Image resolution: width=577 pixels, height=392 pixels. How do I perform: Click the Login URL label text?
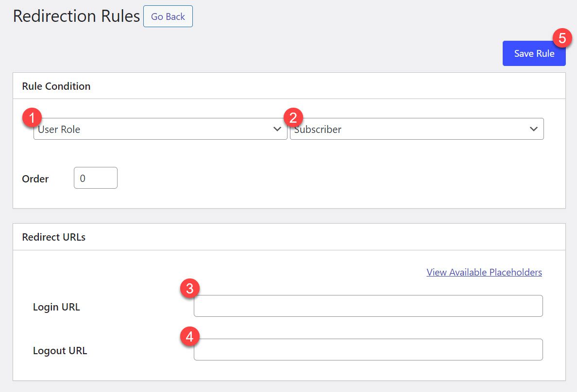click(56, 307)
